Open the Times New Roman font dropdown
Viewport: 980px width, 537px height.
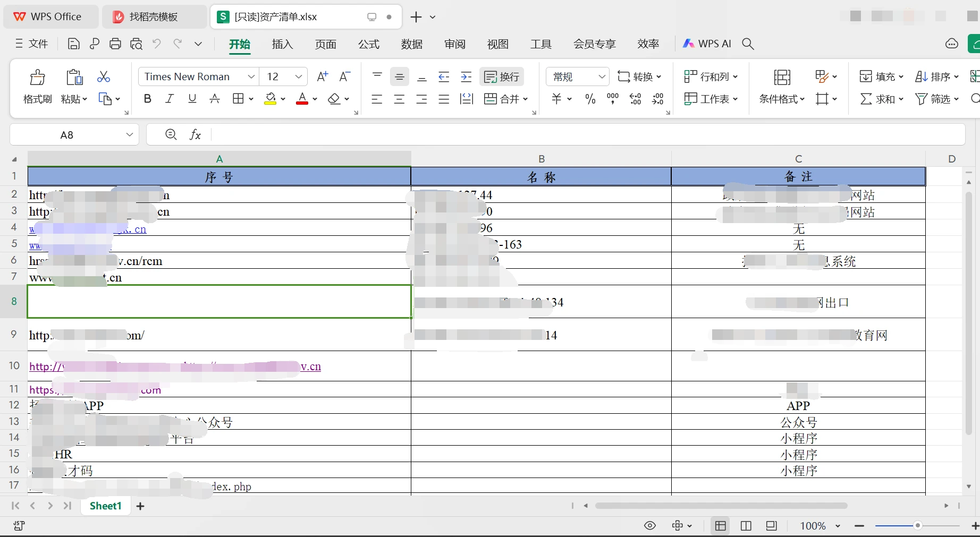click(251, 77)
